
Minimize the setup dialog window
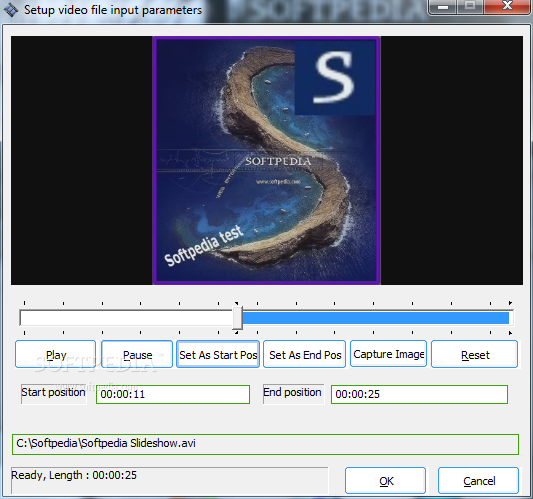[x=442, y=6]
